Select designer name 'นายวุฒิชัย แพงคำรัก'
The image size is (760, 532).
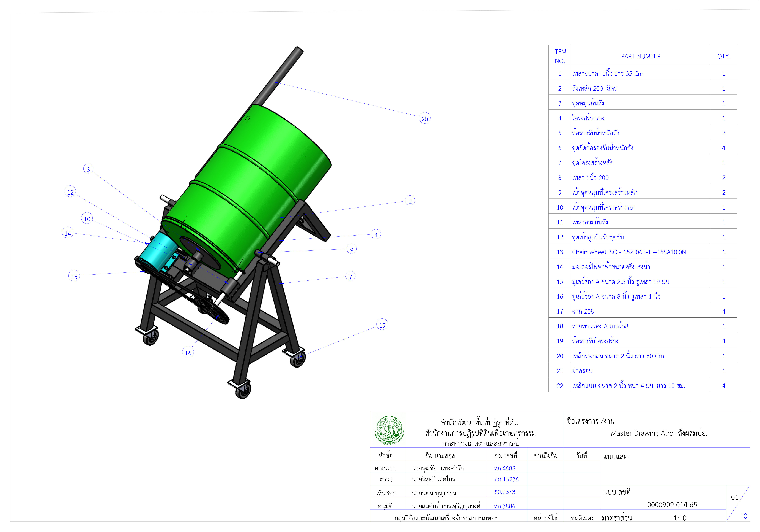click(438, 468)
